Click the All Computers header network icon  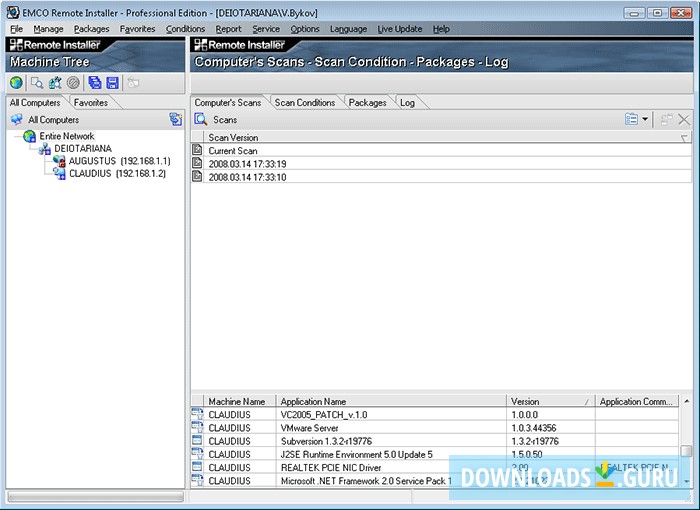point(17,120)
